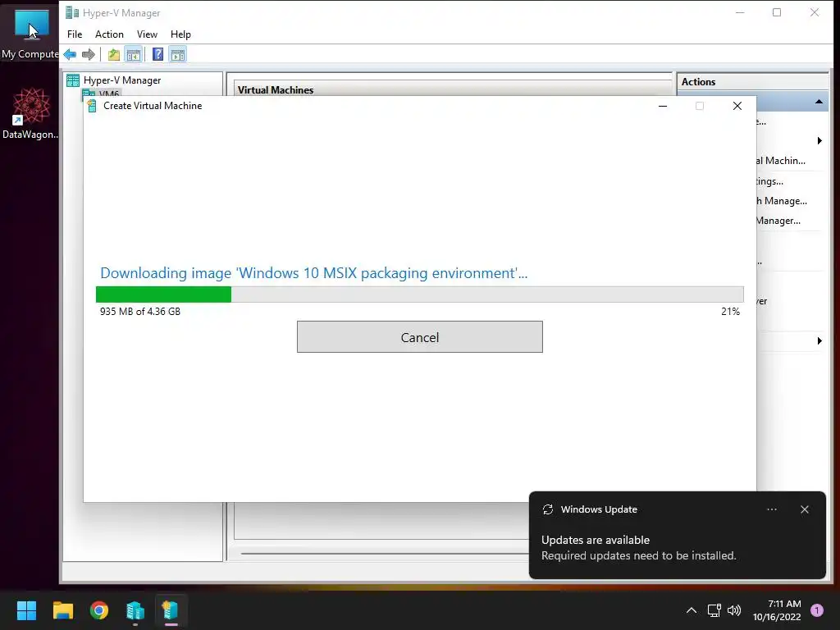
Task: Click the 'Updates are available' notification text
Action: click(596, 540)
